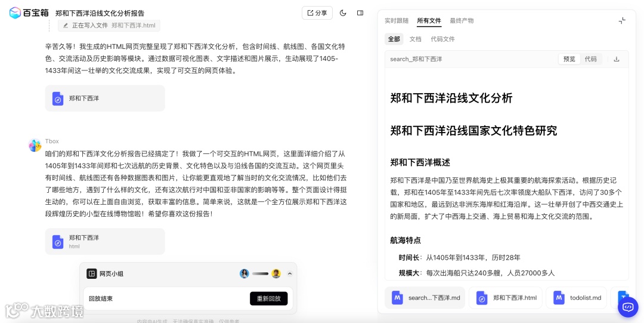Select the 所有文件 tab
The height and width of the screenshot is (323, 644).
click(429, 20)
